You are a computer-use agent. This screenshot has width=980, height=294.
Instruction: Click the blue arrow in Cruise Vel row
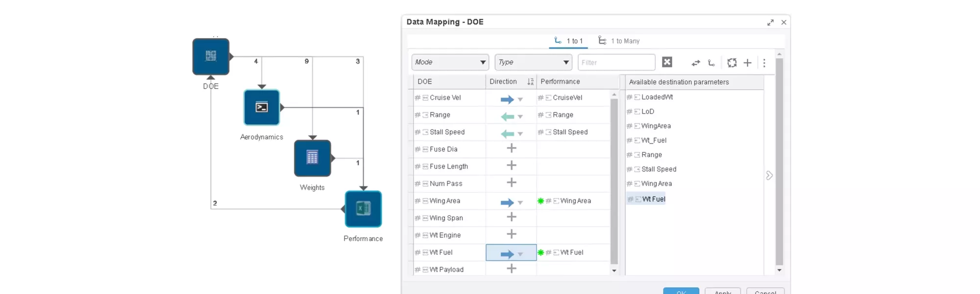coord(507,99)
